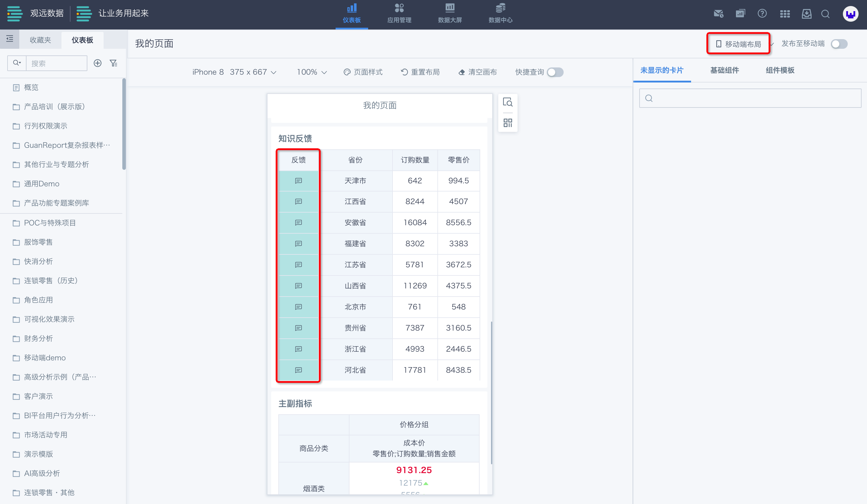The height and width of the screenshot is (504, 867).
Task: Open the iPhone 8 device size dropdown
Action: (x=234, y=72)
